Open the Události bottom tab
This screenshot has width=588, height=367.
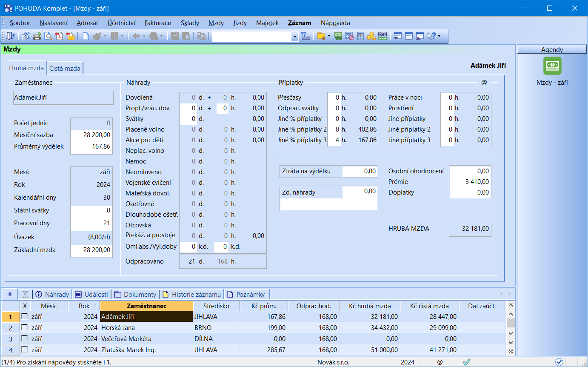(x=92, y=294)
